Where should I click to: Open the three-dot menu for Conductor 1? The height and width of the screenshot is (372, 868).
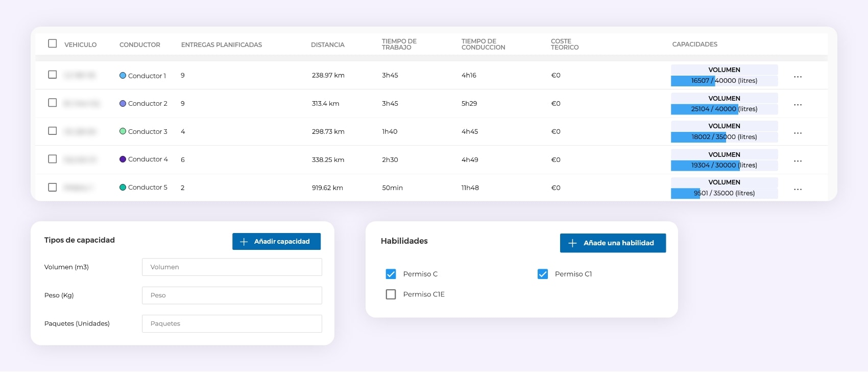[x=798, y=77]
